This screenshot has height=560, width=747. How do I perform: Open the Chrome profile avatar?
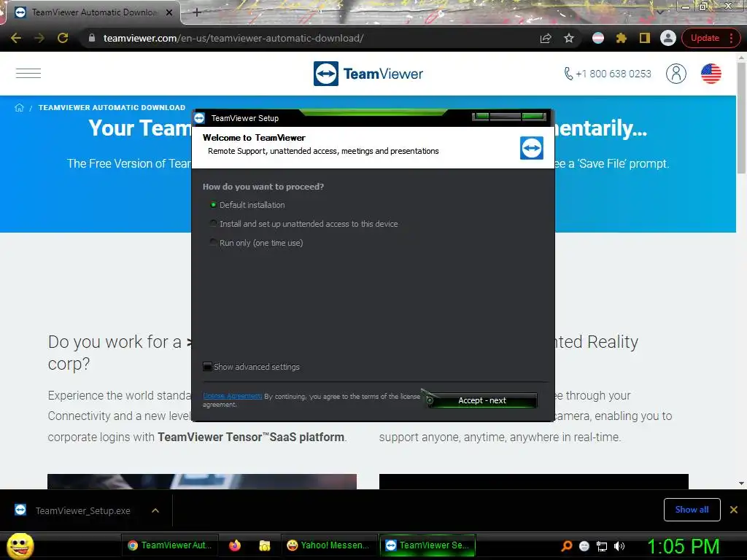[668, 38]
